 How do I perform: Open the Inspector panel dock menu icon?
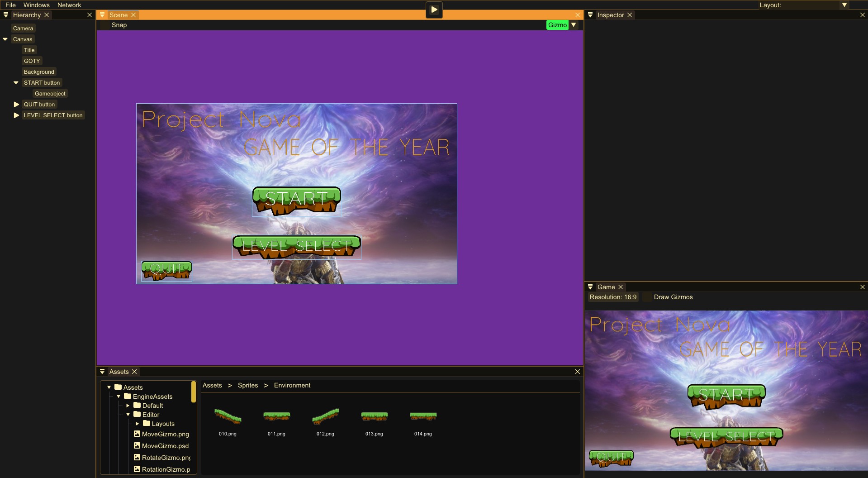590,15
